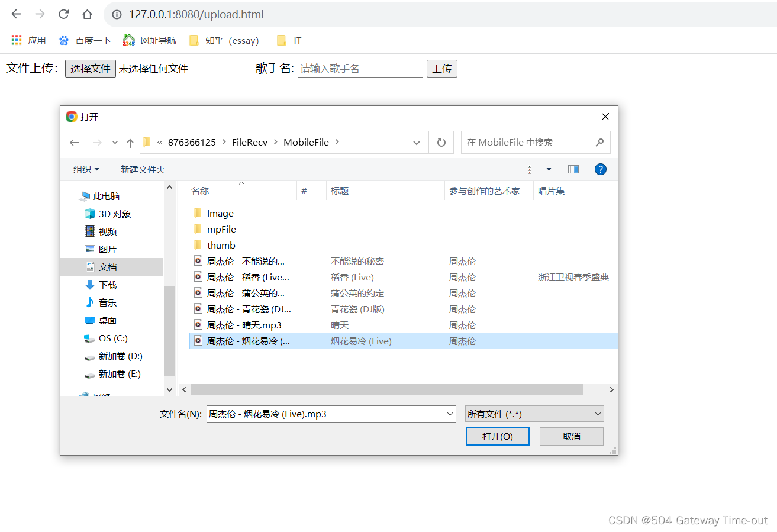
Task: Expand the address bar history dropdown
Action: (x=417, y=143)
